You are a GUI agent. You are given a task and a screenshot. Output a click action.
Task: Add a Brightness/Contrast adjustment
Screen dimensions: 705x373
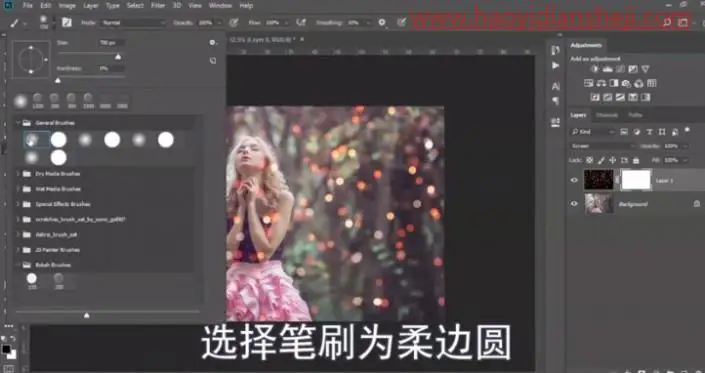pyautogui.click(x=595, y=69)
